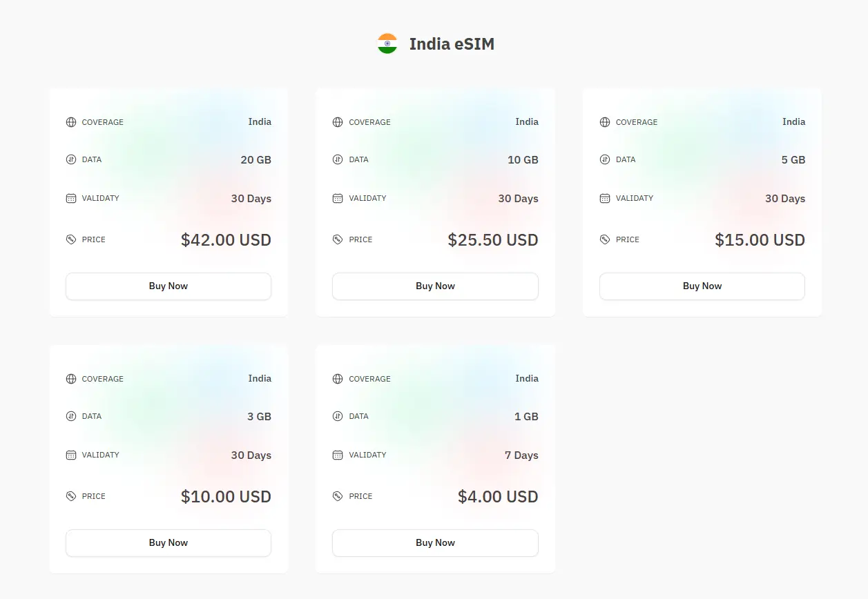868x599 pixels.
Task: Click the India flag icon next to the title
Action: tap(387, 43)
